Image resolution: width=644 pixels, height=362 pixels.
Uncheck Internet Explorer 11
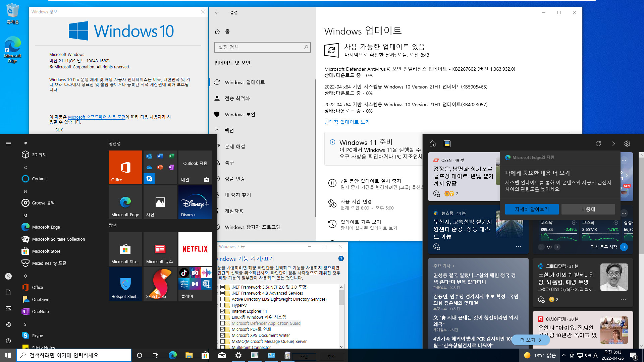(222, 311)
